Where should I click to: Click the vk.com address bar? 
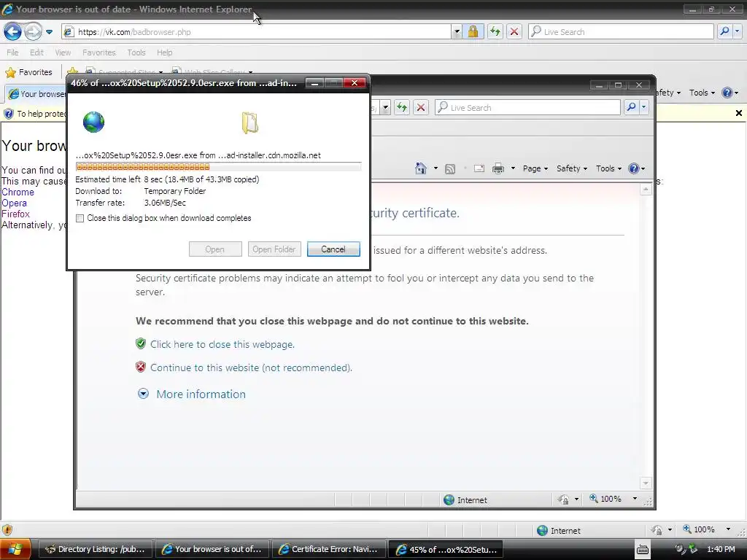[x=257, y=32]
